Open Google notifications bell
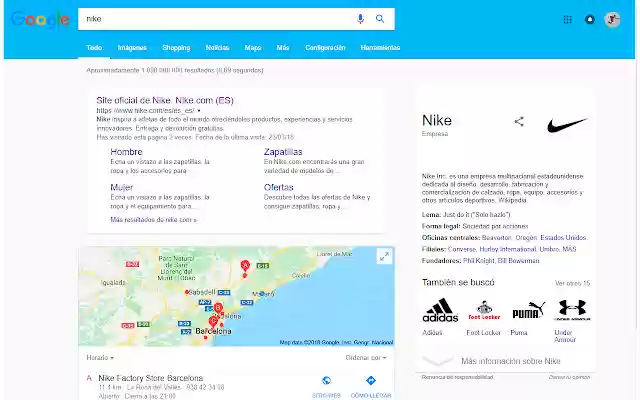The height and width of the screenshot is (400, 640). coord(590,20)
